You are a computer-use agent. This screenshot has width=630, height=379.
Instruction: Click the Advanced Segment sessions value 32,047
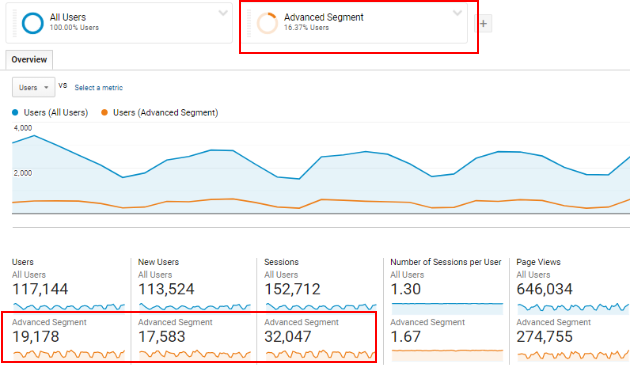pyautogui.click(x=288, y=336)
